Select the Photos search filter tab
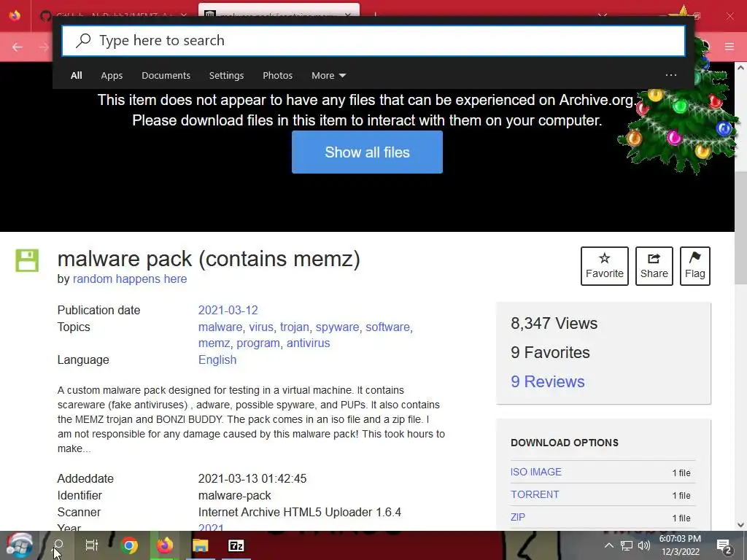 click(278, 75)
